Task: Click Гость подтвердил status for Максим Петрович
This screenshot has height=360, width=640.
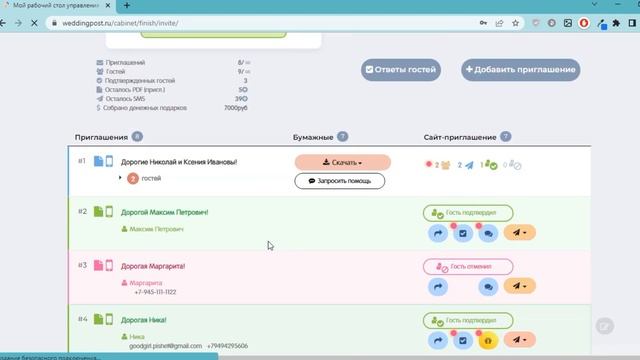Action: tap(468, 213)
